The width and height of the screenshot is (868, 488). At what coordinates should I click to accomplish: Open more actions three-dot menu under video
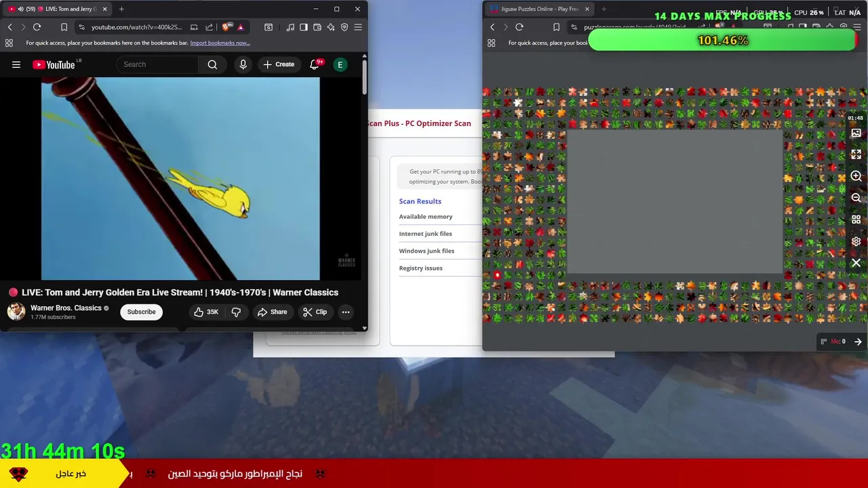346,312
